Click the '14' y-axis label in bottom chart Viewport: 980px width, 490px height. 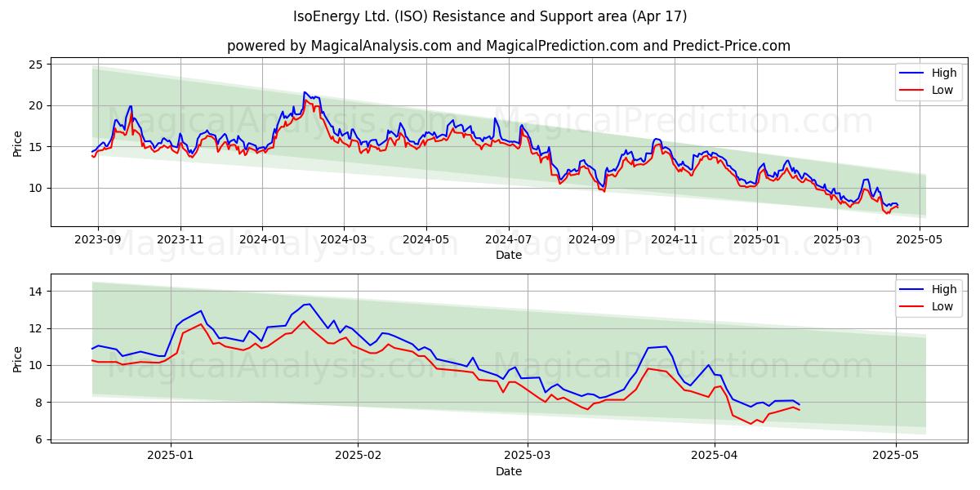coord(36,292)
